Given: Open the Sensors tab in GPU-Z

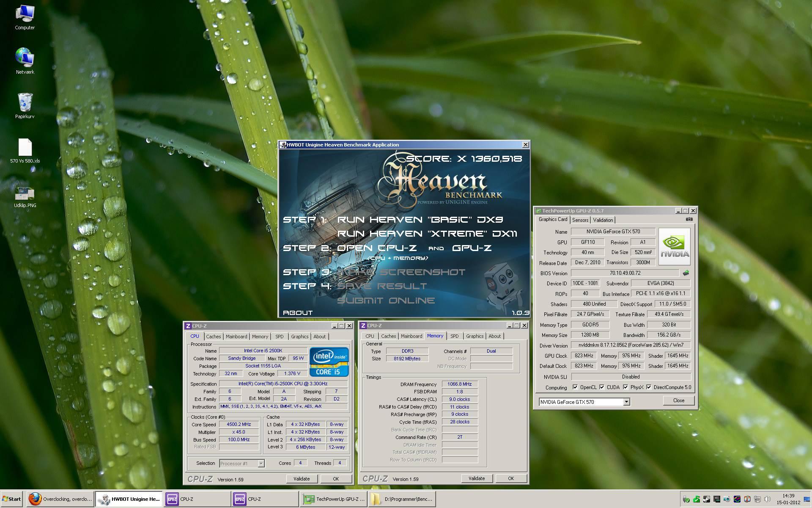Looking at the screenshot, I should (x=580, y=220).
